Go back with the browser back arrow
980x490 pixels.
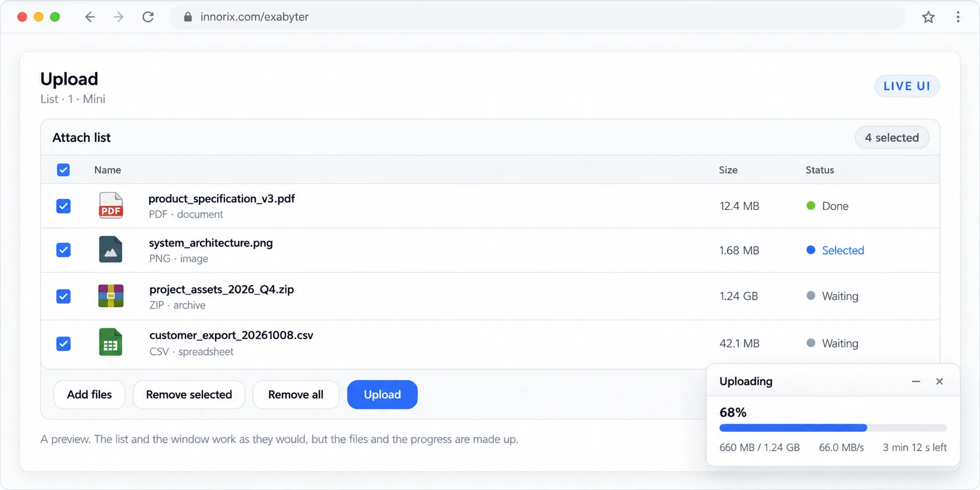[89, 17]
